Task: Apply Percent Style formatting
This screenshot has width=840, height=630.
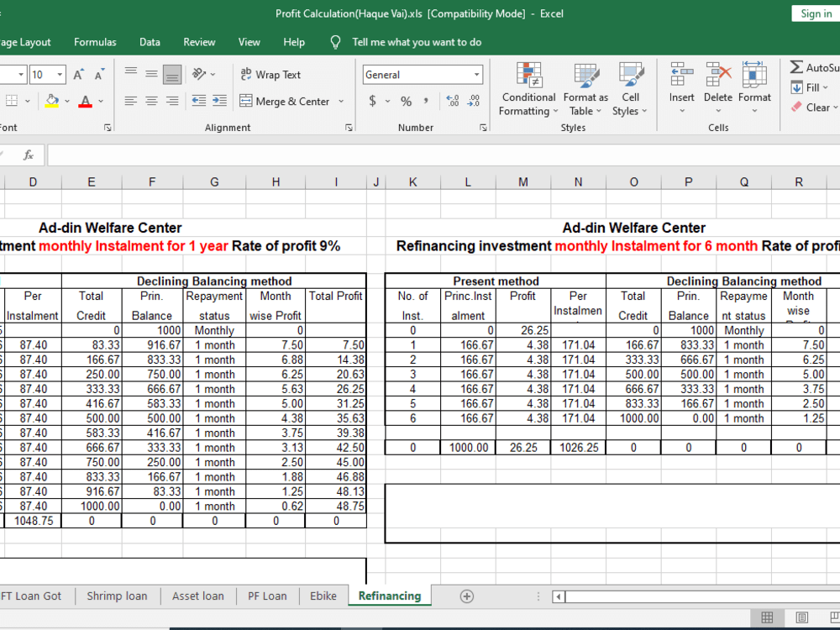Action: click(x=405, y=102)
